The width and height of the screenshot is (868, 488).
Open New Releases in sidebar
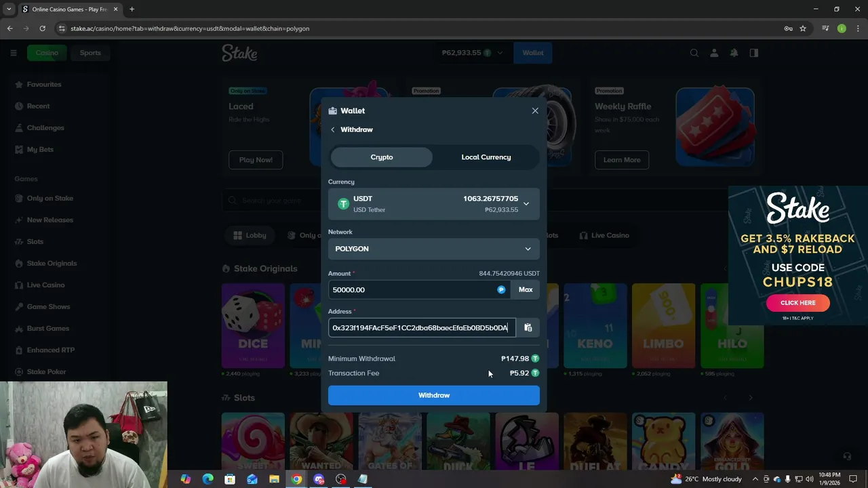pyautogui.click(x=50, y=220)
